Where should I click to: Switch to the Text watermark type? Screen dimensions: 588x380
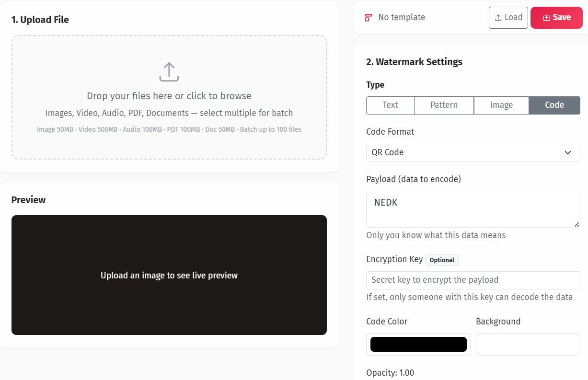[x=390, y=105]
